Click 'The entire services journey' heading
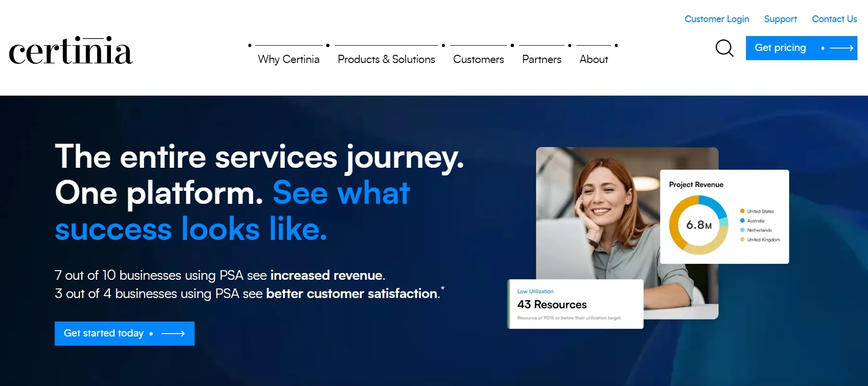 [x=259, y=157]
